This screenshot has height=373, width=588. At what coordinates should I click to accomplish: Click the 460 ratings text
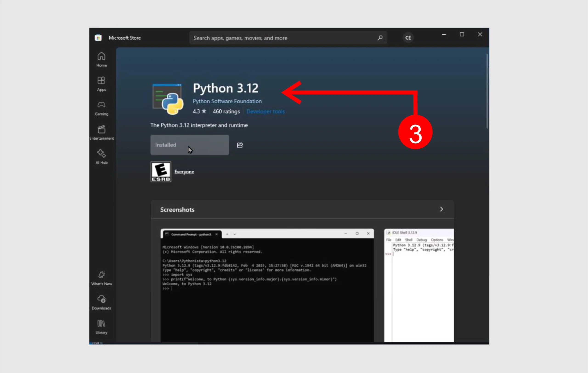point(226,111)
